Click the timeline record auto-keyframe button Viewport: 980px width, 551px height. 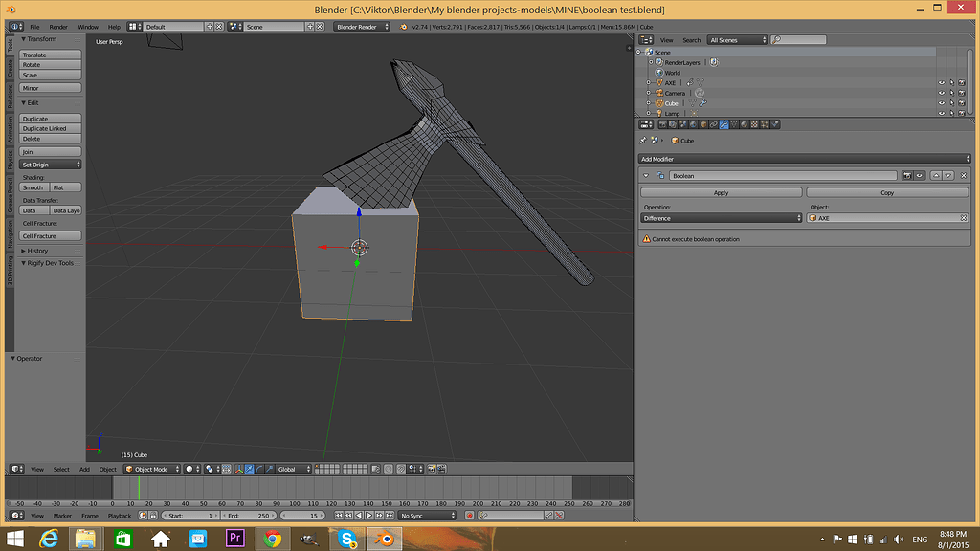(469, 516)
